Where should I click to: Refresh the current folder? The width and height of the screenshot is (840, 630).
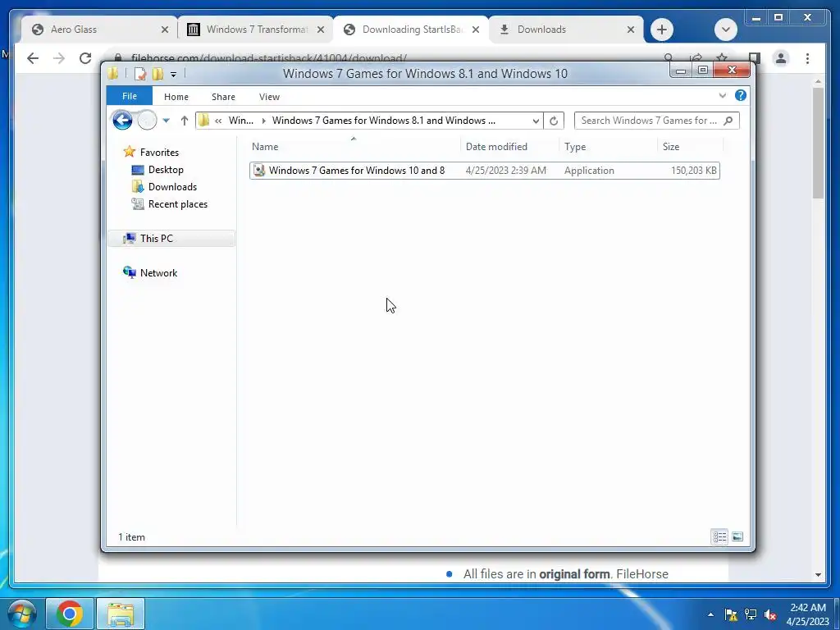554,121
